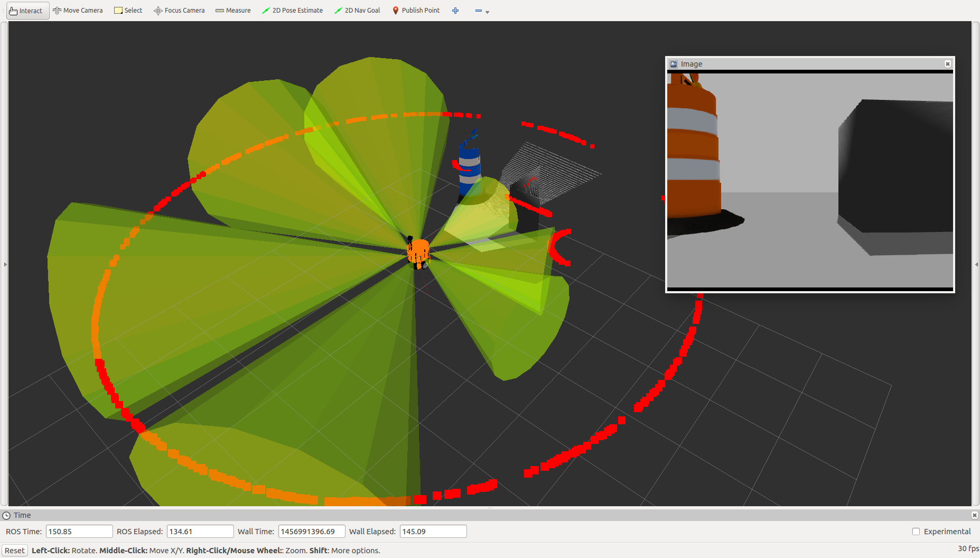The height and width of the screenshot is (558, 980).
Task: Click the Wall Time field
Action: click(x=311, y=532)
